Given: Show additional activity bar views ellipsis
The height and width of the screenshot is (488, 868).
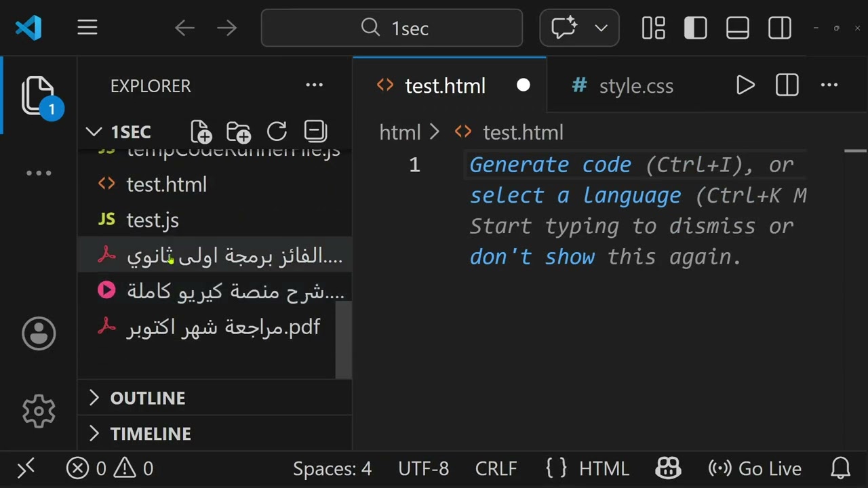Looking at the screenshot, I should point(39,174).
